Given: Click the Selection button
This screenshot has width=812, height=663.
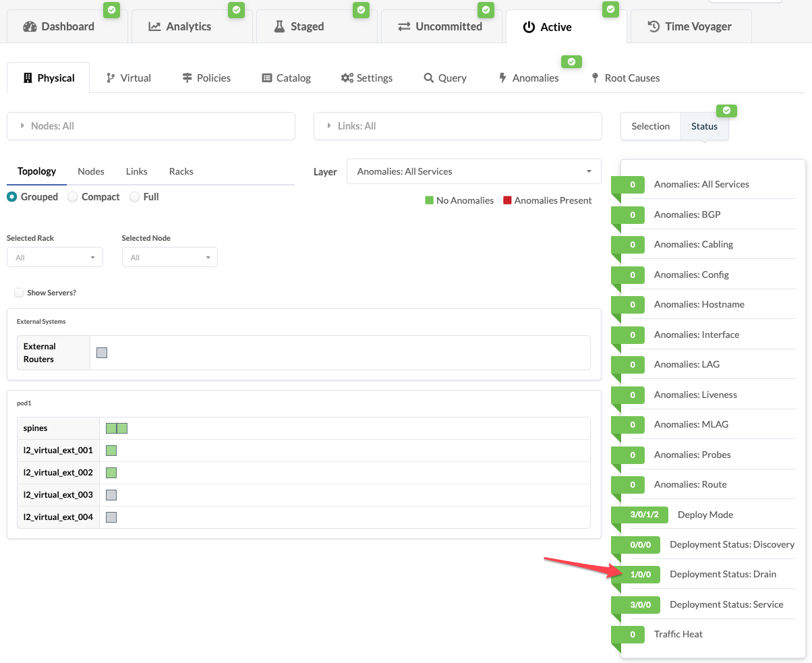Looking at the screenshot, I should click(x=651, y=126).
